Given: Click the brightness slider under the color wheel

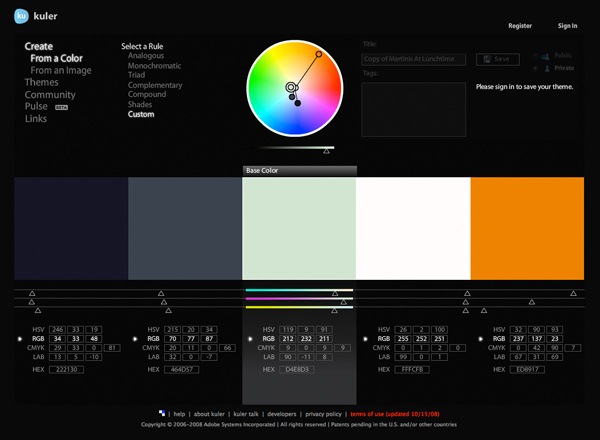Looking at the screenshot, I should (x=327, y=149).
